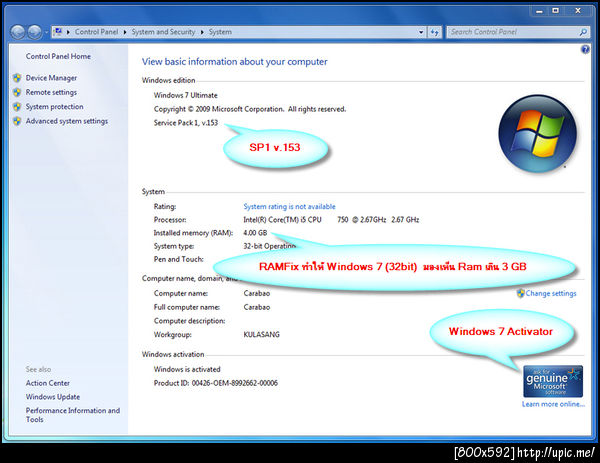Maximize the System window
This screenshot has width=600, height=463.
(556, 11)
